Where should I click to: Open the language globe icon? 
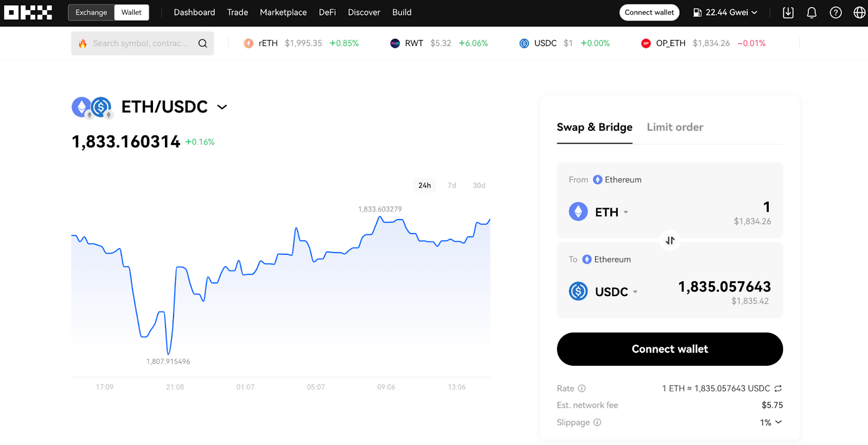[859, 12]
